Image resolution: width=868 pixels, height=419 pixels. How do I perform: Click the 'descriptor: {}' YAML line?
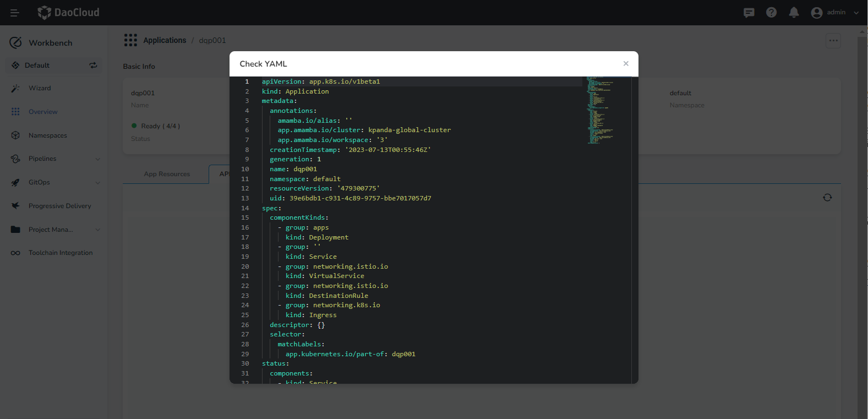coord(297,325)
